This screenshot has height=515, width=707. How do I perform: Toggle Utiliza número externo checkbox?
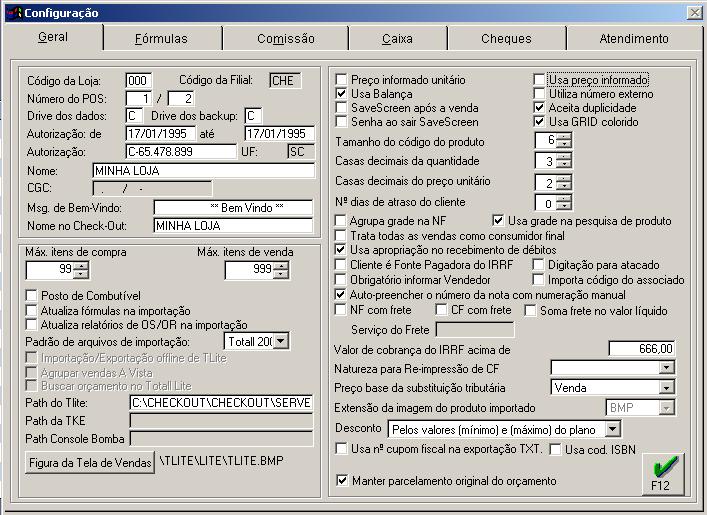point(539,94)
